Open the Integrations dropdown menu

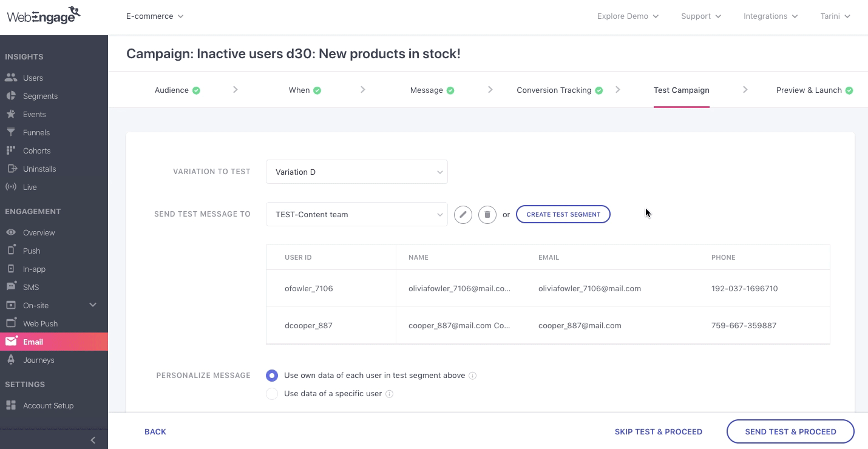[771, 16]
